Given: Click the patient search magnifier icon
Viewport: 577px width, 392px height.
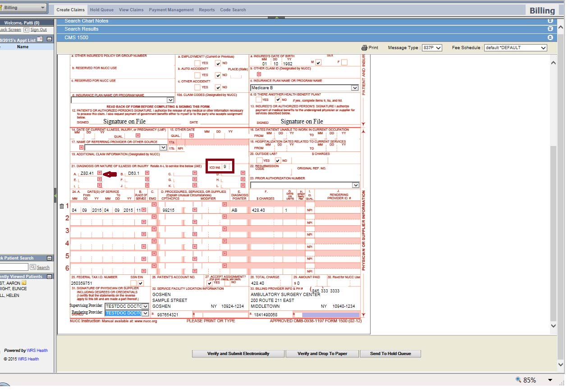Looking at the screenshot, I should (x=32, y=267).
